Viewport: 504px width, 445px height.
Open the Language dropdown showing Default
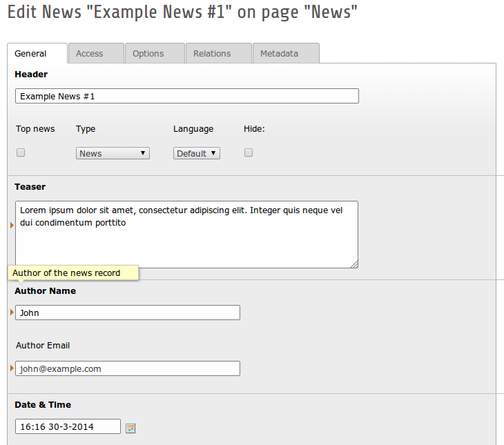[x=197, y=153]
